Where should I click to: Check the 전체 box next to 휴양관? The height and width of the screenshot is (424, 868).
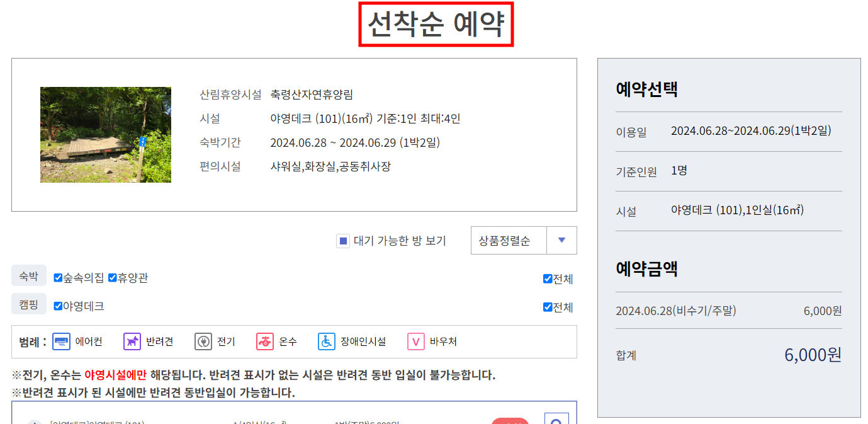tap(548, 276)
